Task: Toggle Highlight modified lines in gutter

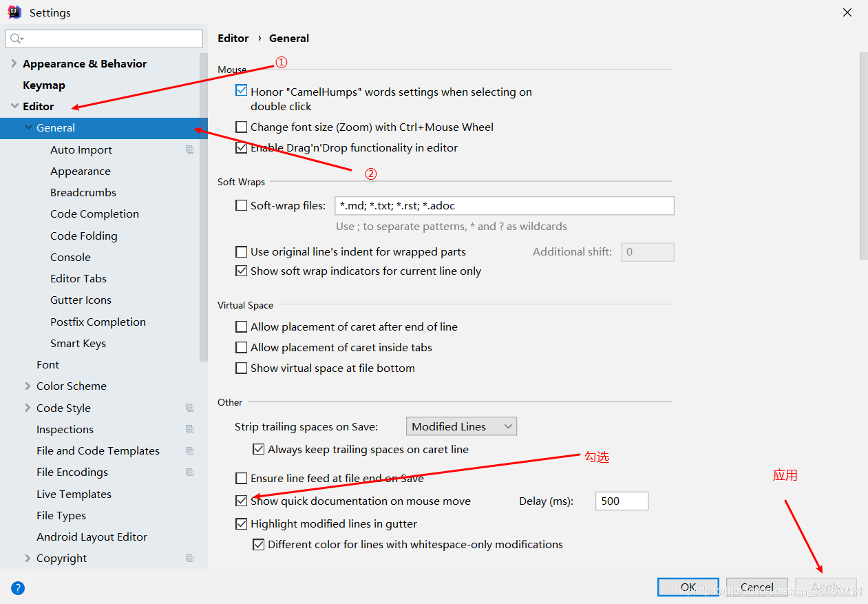Action: (241, 523)
